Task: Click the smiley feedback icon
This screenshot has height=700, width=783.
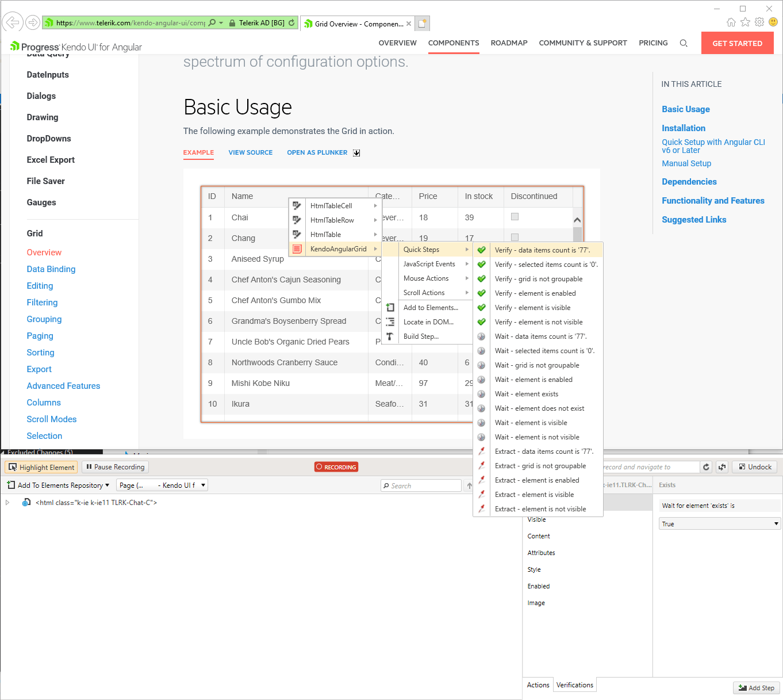Action: tap(773, 22)
